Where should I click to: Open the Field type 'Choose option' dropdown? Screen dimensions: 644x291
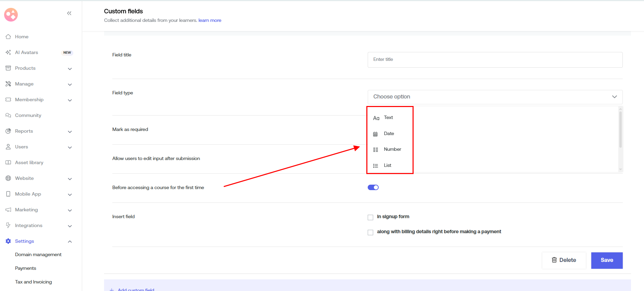495,97
